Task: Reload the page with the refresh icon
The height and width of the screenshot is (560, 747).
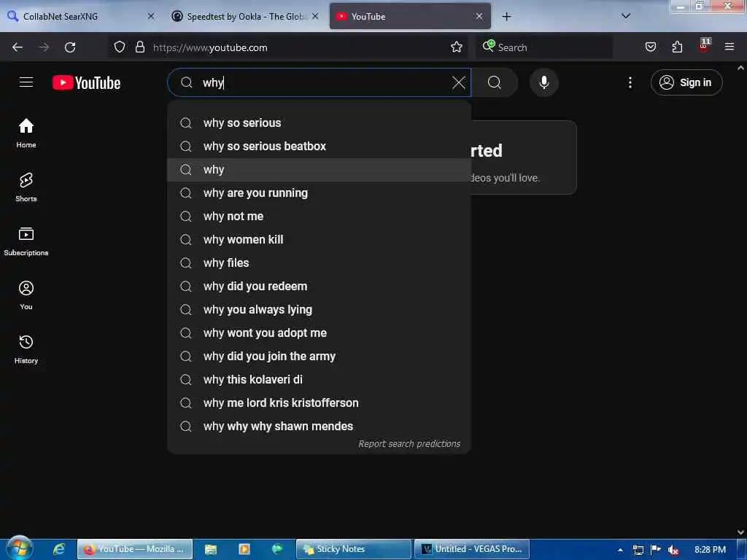Action: pyautogui.click(x=70, y=47)
